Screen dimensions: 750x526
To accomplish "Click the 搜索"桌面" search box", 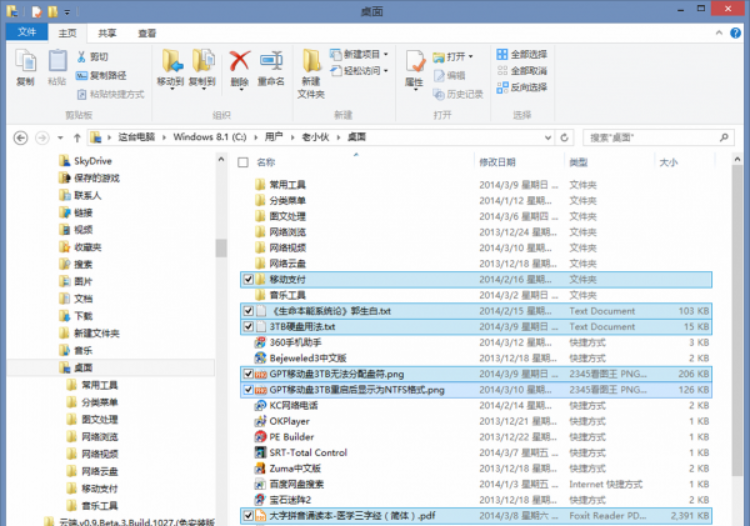I will pos(648,136).
